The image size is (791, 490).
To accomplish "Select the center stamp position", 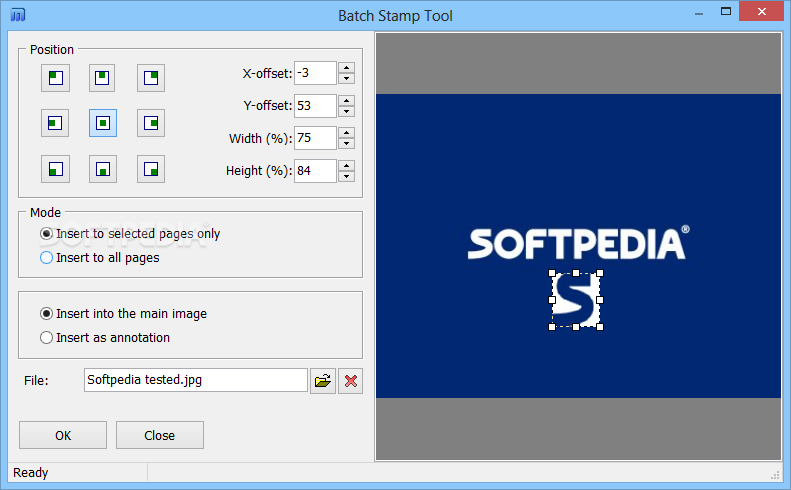I will click(103, 123).
